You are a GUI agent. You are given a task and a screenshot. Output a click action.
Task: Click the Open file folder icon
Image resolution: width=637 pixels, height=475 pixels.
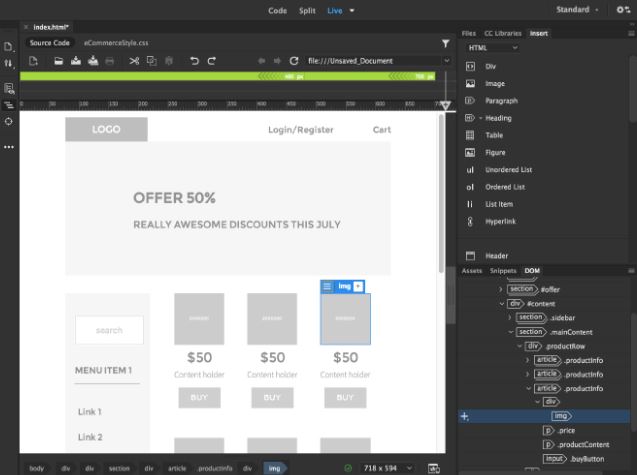pos(58,61)
